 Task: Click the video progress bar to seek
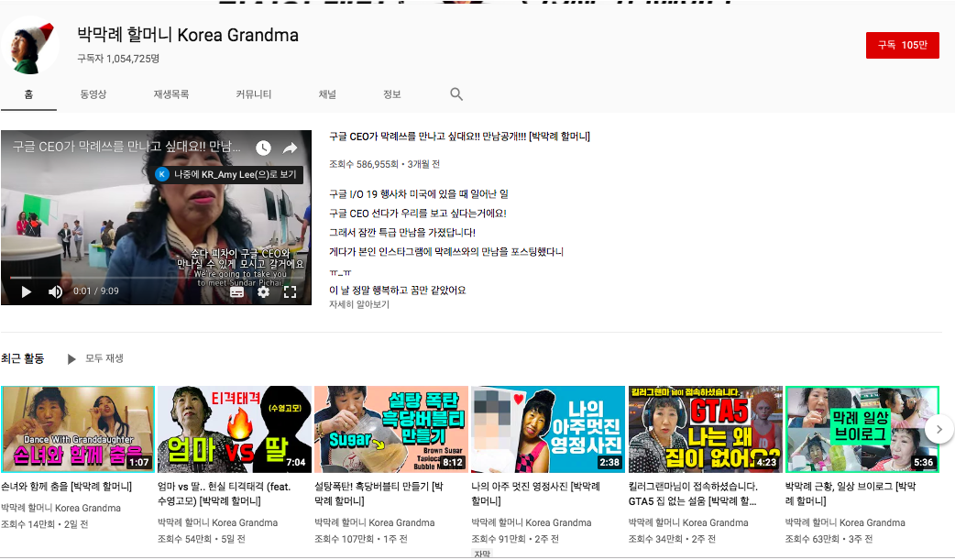156,276
